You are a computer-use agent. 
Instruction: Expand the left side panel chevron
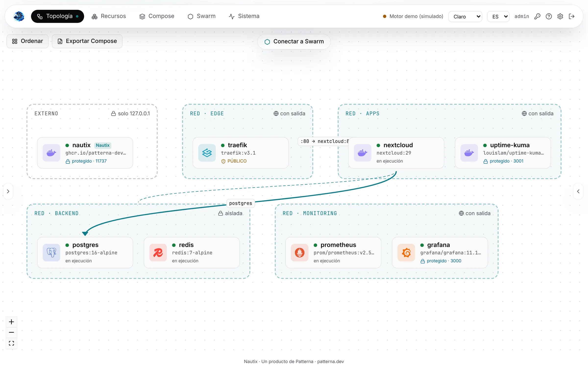[8, 191]
